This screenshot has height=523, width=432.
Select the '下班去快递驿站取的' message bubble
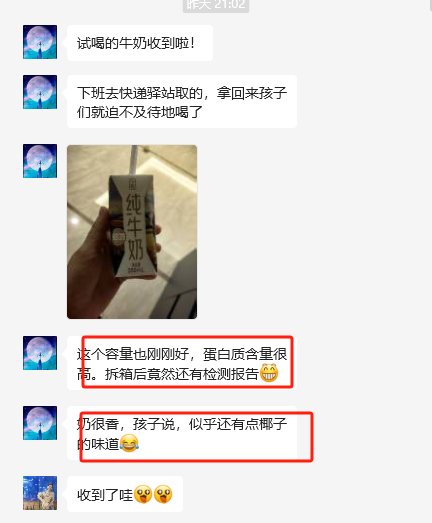(182, 102)
